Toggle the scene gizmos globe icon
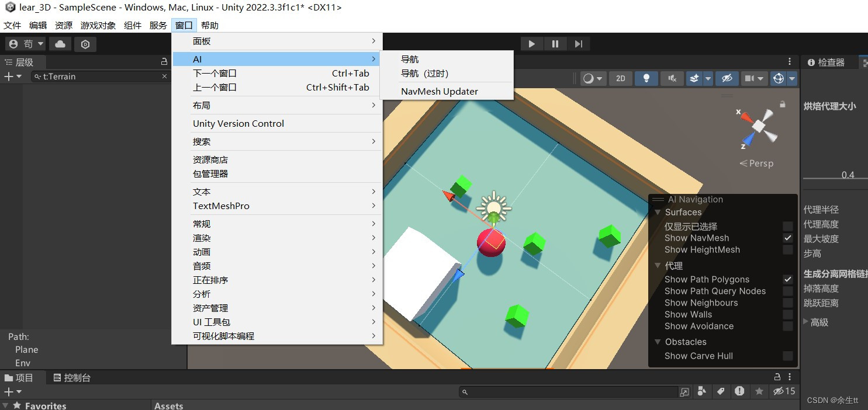This screenshot has height=410, width=868. (x=778, y=78)
